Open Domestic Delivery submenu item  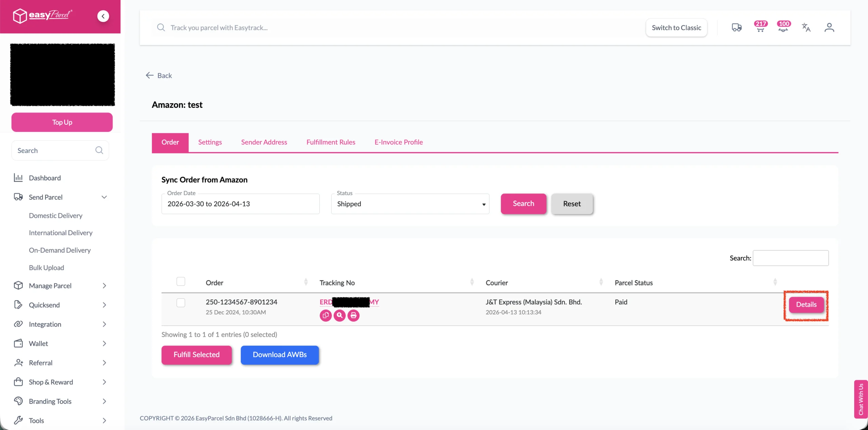click(x=56, y=216)
